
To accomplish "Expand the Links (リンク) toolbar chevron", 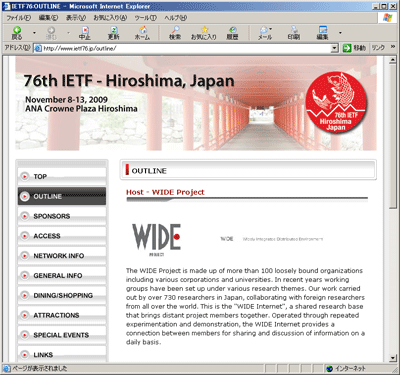I will pyautogui.click(x=393, y=47).
